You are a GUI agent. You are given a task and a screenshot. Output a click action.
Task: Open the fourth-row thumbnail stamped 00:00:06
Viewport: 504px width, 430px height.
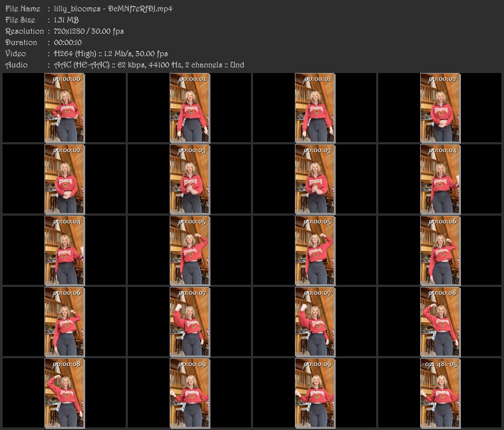tap(64, 322)
